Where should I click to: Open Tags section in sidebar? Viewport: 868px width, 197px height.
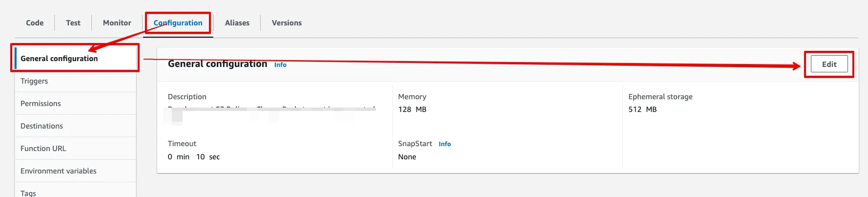[x=28, y=193]
